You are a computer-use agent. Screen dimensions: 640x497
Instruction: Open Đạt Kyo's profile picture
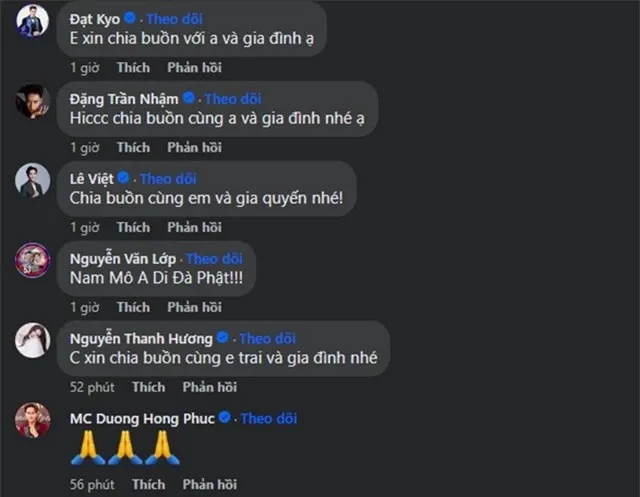pyautogui.click(x=33, y=20)
